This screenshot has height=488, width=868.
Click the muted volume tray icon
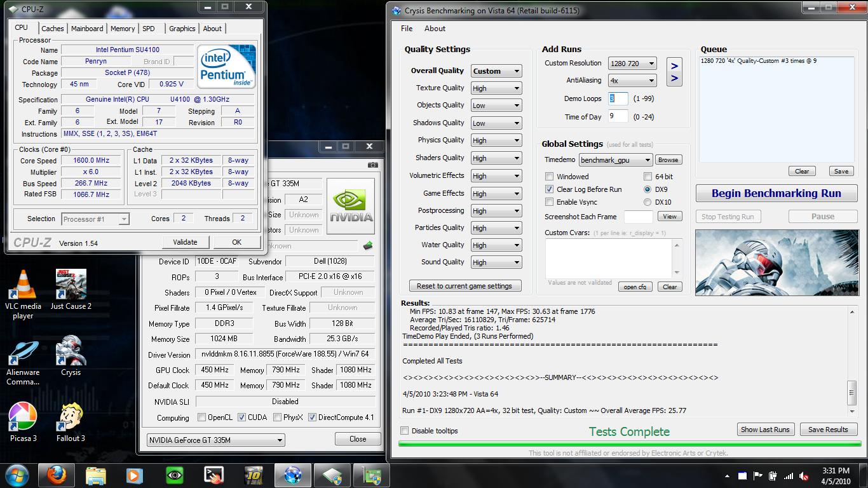(804, 475)
